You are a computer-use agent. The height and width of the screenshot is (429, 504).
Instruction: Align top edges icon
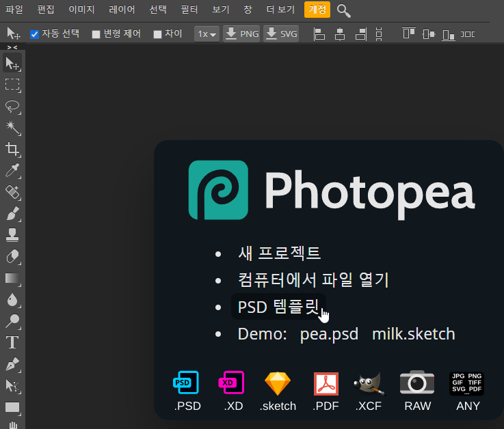pyautogui.click(x=409, y=33)
